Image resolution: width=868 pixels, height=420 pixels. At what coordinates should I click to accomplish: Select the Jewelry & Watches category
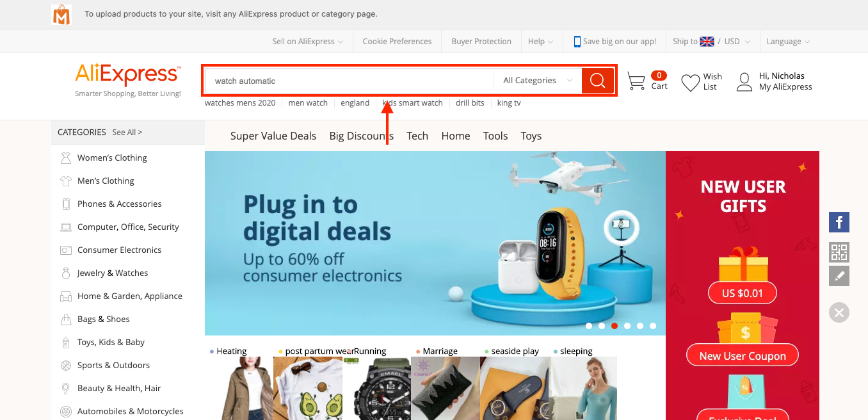(x=113, y=273)
